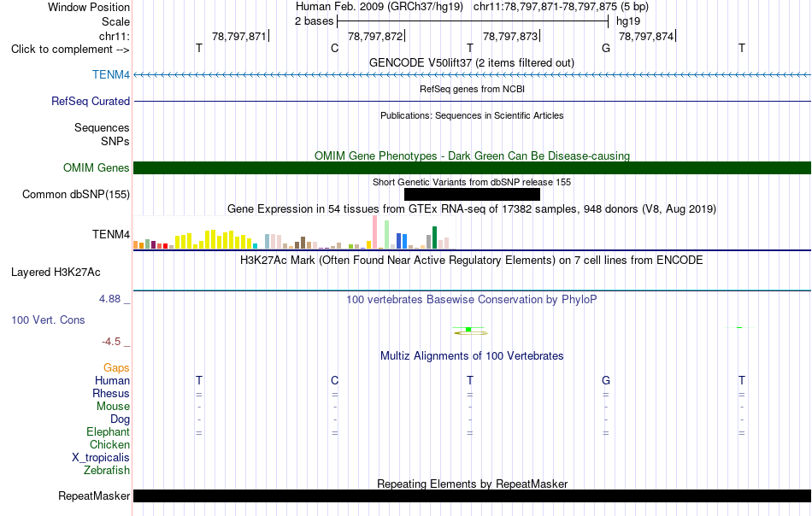
Task: Click the tall light-green bar in GTEx chart
Action: tap(387, 235)
